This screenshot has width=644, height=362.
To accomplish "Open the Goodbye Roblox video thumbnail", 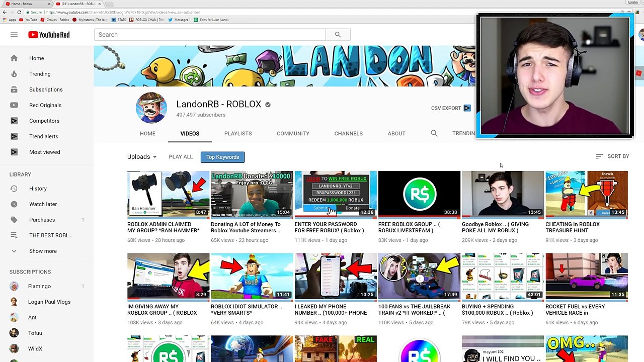I will 503,194.
